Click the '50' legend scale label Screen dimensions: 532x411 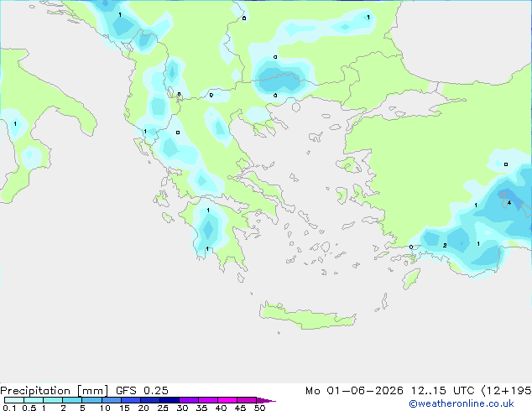tap(259, 408)
